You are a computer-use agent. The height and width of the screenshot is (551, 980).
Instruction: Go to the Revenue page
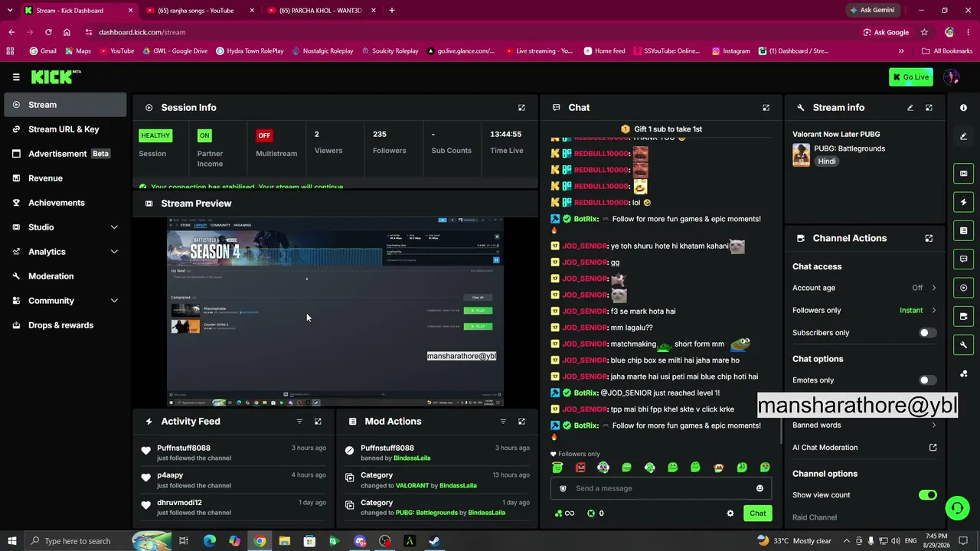coord(65,178)
